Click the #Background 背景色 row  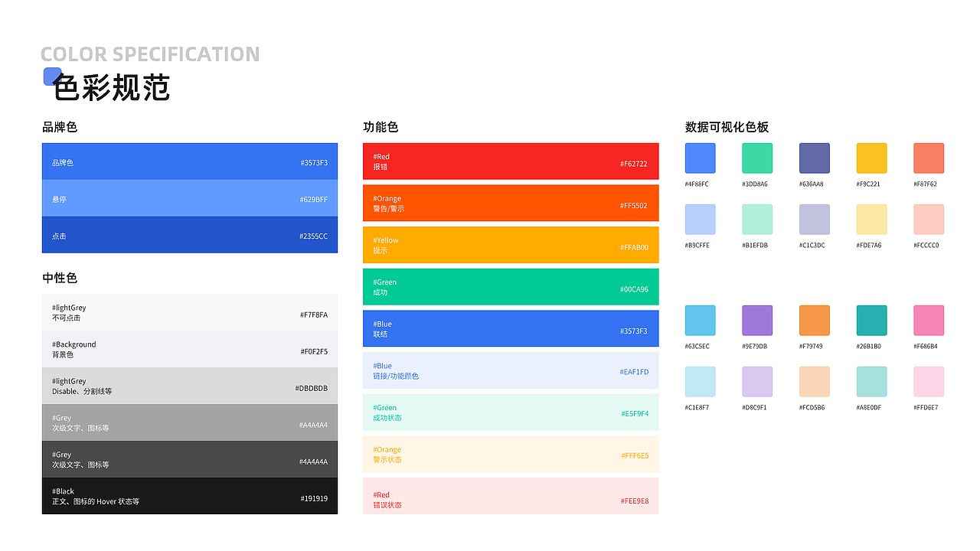[189, 348]
